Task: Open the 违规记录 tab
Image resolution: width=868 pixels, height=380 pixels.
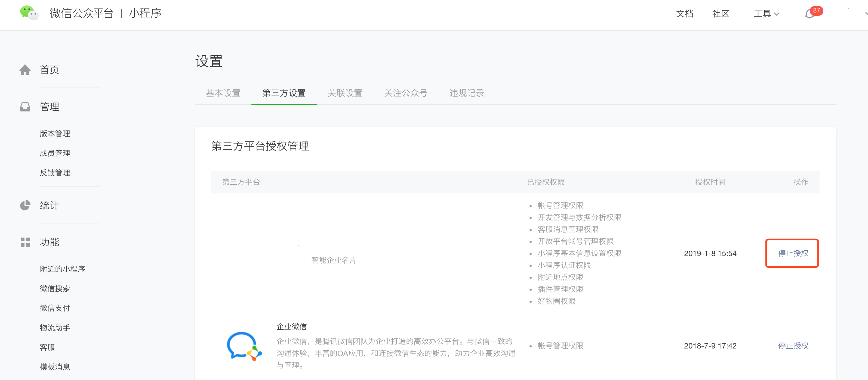Action: [x=467, y=93]
